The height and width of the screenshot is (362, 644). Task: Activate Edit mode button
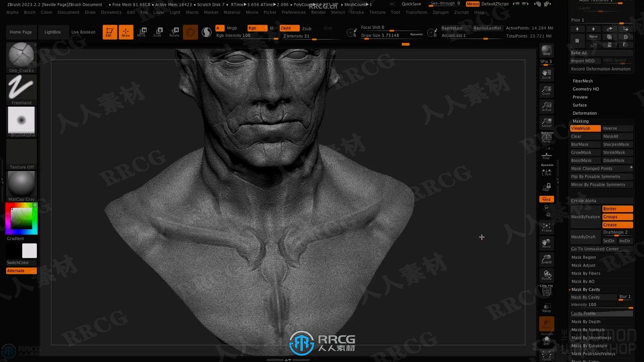pyautogui.click(x=110, y=32)
